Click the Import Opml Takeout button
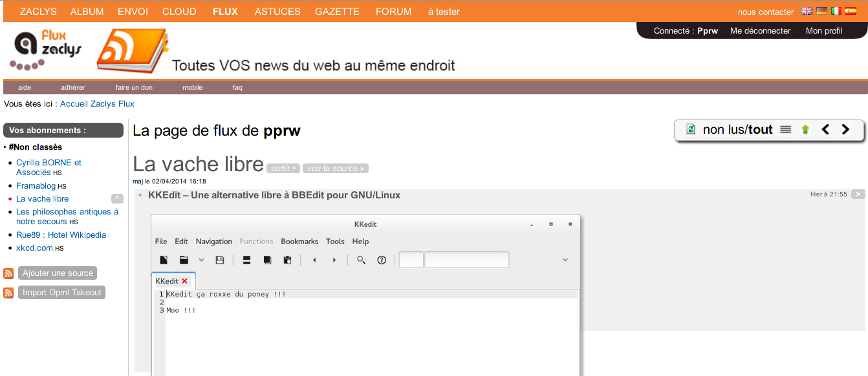Screen dimensions: 868x376 click(62, 293)
